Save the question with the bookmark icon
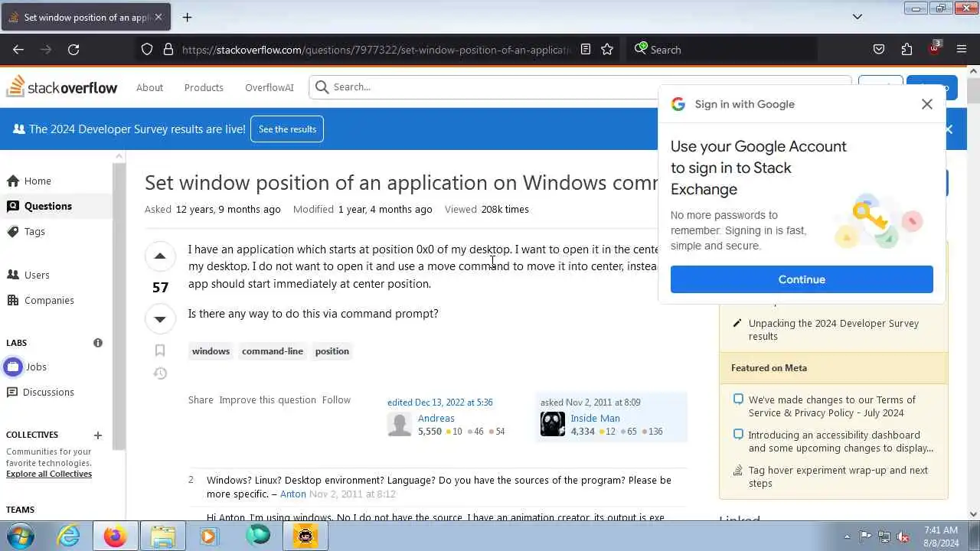 160,350
